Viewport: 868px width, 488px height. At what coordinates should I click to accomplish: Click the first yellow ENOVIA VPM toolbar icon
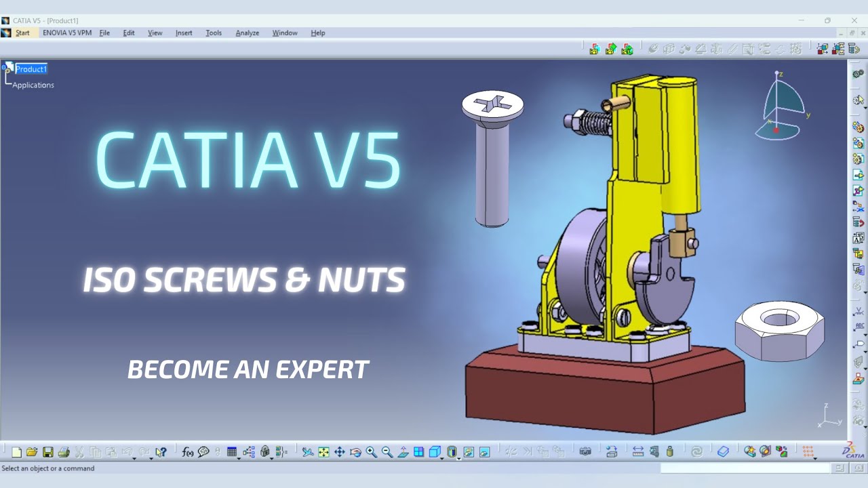point(595,49)
